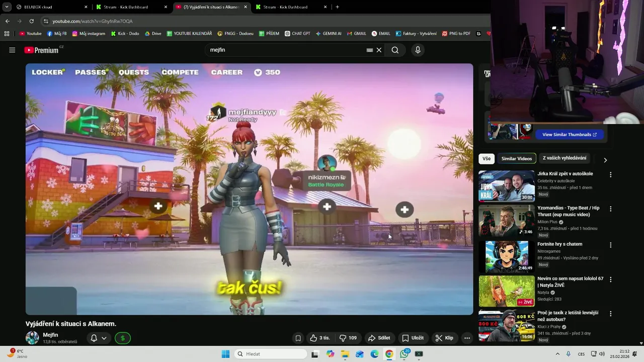Viewport: 644px width, 362px height.
Task: Select the Vše filter chip
Action: point(487,158)
